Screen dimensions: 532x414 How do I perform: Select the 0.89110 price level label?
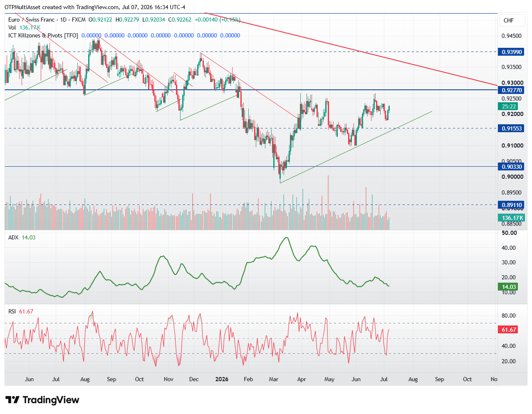coord(511,205)
